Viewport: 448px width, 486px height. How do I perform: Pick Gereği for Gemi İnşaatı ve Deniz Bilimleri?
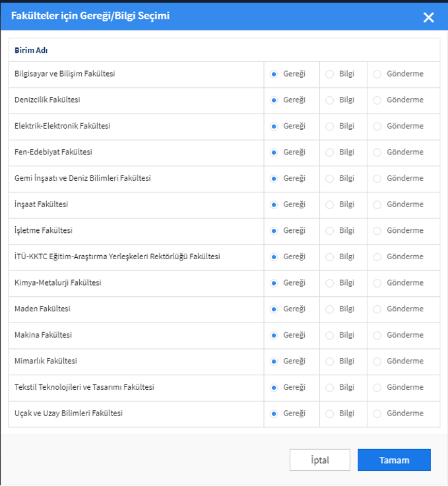(x=274, y=179)
